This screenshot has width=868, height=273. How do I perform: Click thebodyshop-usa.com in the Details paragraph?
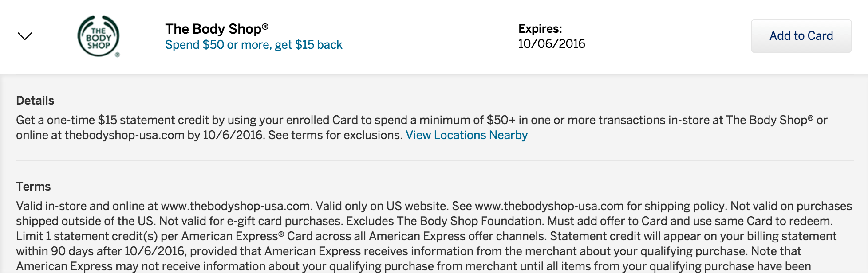pos(124,135)
